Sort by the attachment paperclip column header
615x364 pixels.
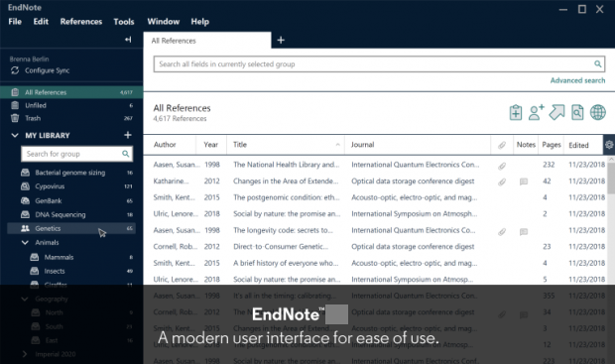[x=502, y=145]
